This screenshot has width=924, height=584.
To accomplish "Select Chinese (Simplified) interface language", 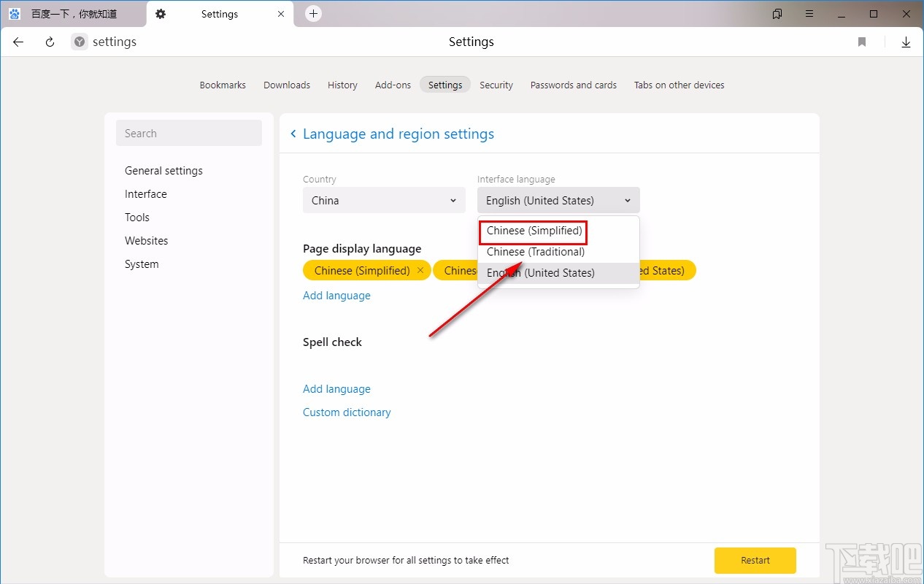I will [x=534, y=231].
